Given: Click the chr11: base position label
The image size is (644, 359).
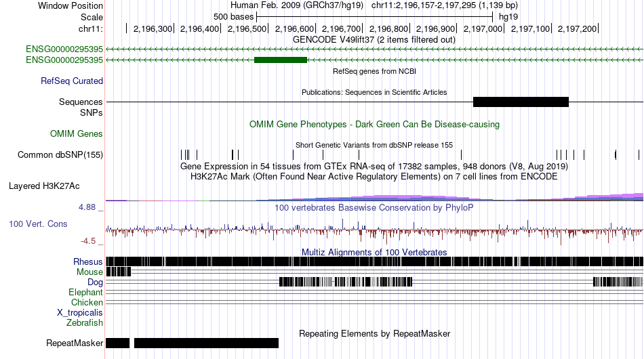Looking at the screenshot, I should coord(91,28).
